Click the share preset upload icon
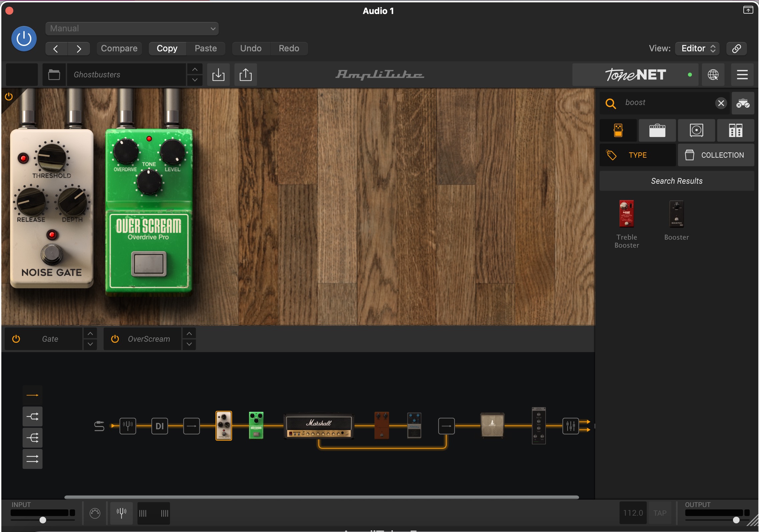The image size is (759, 532). (x=246, y=75)
